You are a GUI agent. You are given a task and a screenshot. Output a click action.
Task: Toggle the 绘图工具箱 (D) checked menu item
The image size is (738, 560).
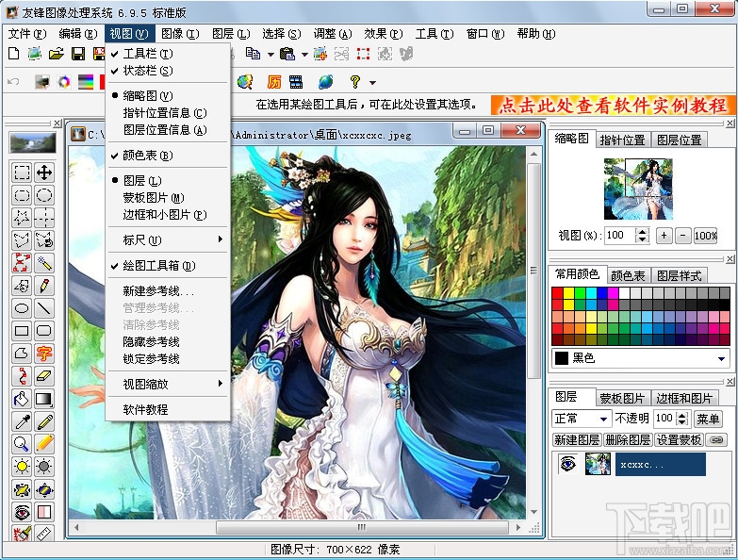point(168,266)
